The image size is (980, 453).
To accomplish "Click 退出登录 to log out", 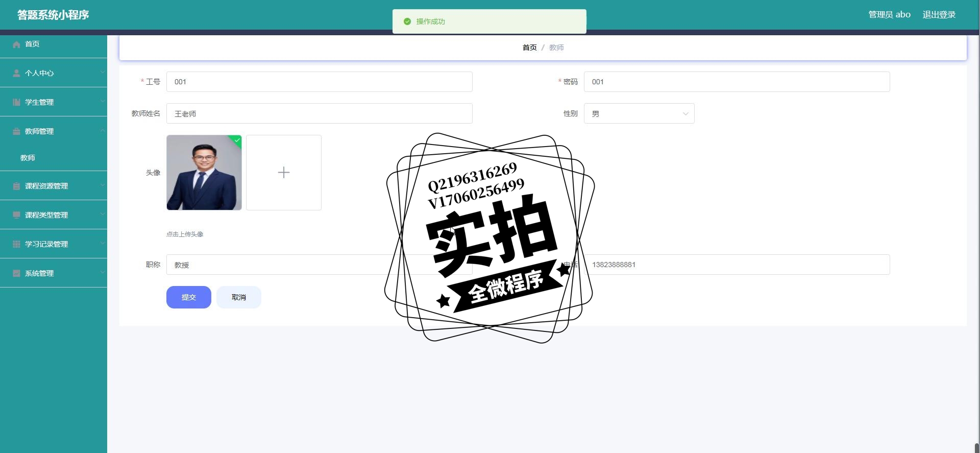I will click(939, 15).
